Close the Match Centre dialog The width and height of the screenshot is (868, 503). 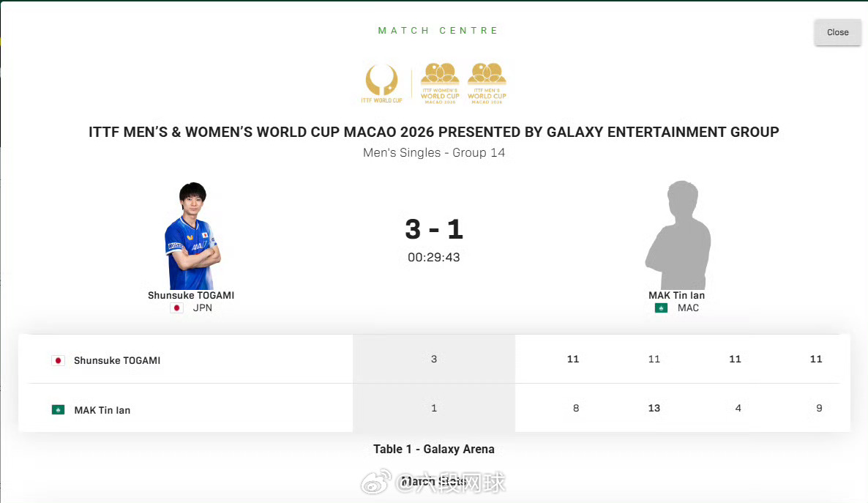click(837, 32)
